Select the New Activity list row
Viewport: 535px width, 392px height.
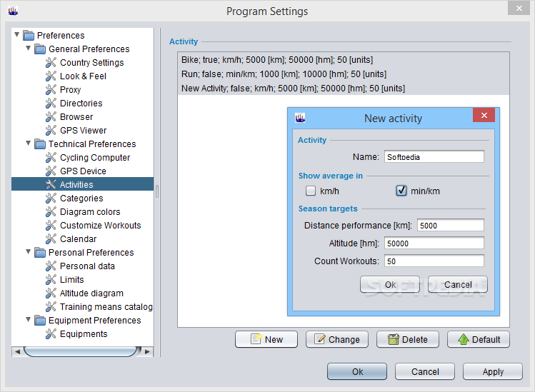(344, 89)
